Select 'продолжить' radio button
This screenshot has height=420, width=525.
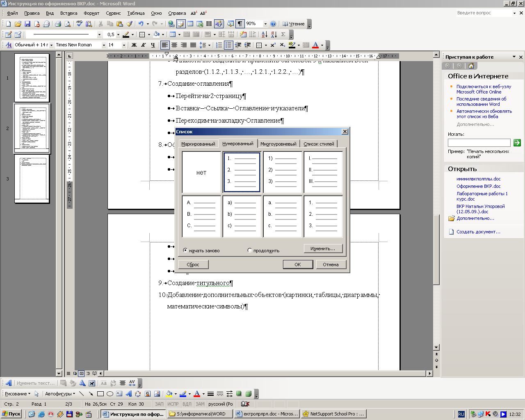pyautogui.click(x=250, y=250)
